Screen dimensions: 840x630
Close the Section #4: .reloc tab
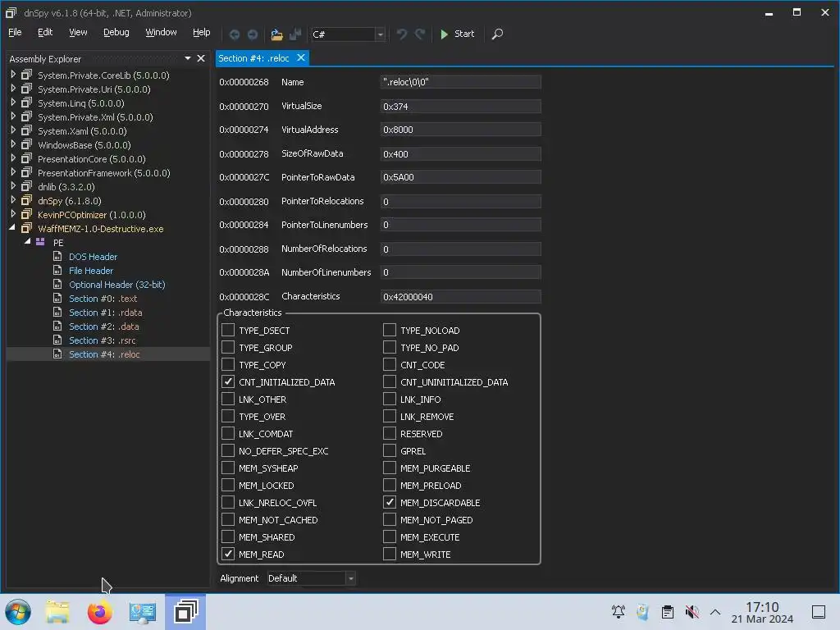(x=301, y=58)
